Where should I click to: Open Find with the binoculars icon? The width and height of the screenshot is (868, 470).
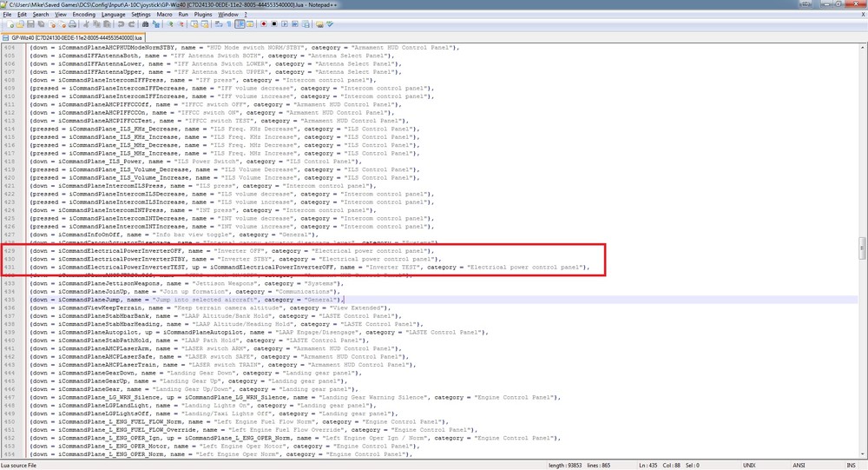coord(145,24)
